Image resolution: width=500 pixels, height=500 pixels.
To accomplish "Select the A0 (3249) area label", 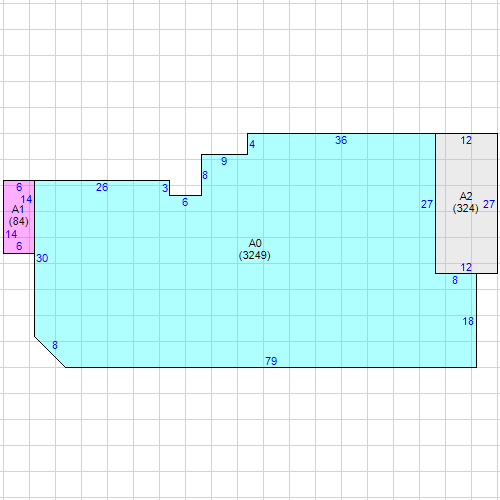I will click(255, 249).
